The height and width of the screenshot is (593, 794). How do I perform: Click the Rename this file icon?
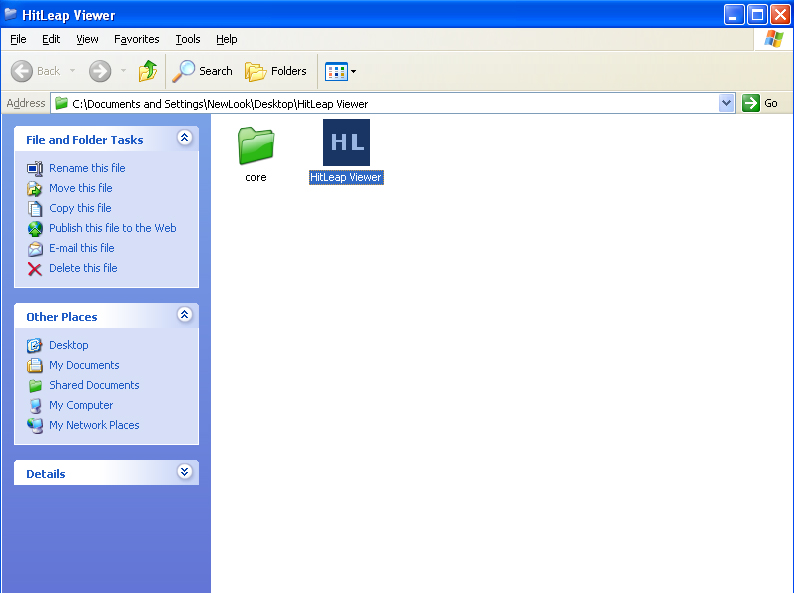[x=35, y=169]
